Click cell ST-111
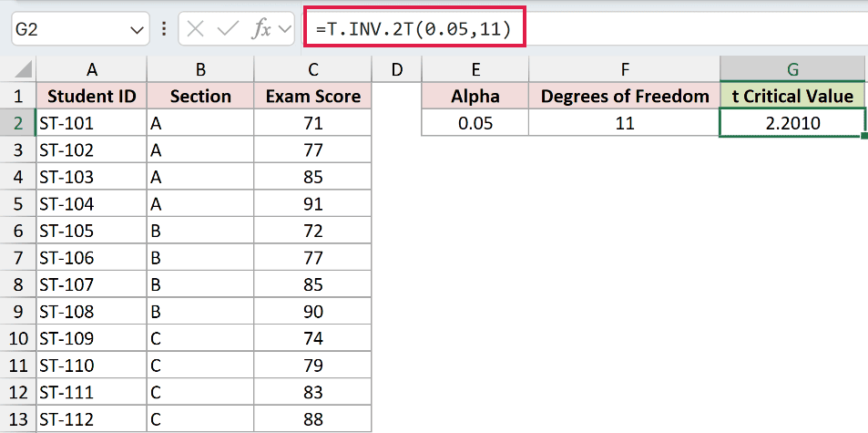The height and width of the screenshot is (433, 868). [x=91, y=393]
